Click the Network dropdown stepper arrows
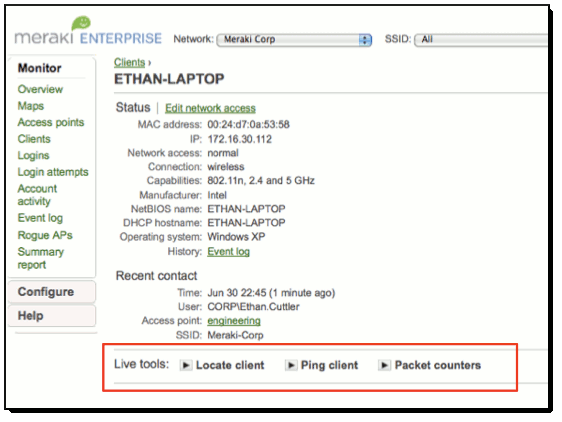562x422 pixels. coord(365,39)
